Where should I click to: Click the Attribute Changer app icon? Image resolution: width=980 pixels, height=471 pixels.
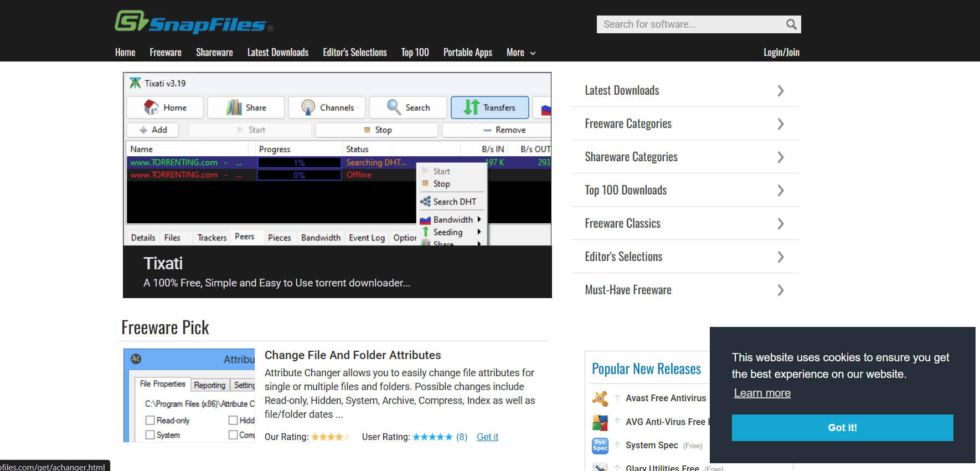(136, 359)
